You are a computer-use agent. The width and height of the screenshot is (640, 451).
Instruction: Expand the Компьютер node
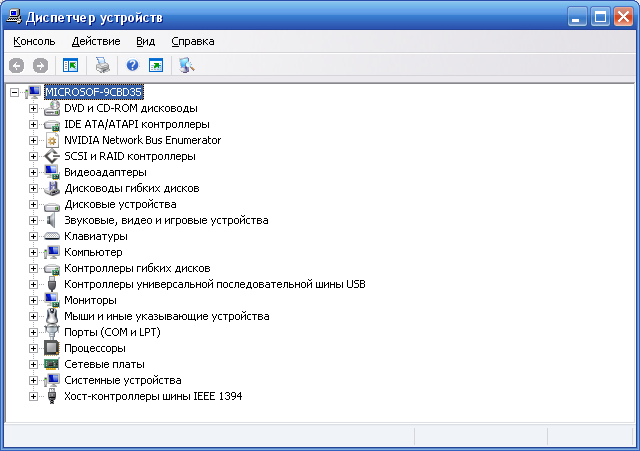tap(33, 252)
